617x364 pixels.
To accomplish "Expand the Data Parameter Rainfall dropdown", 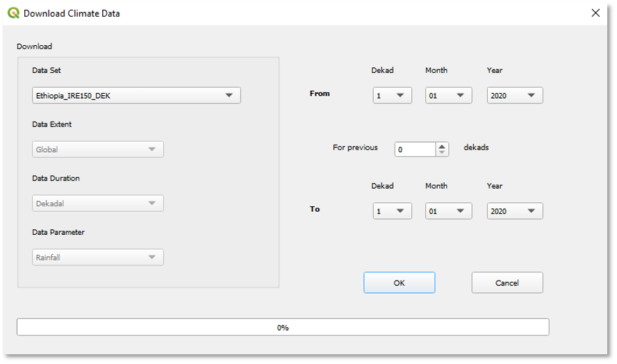I will coord(97,258).
